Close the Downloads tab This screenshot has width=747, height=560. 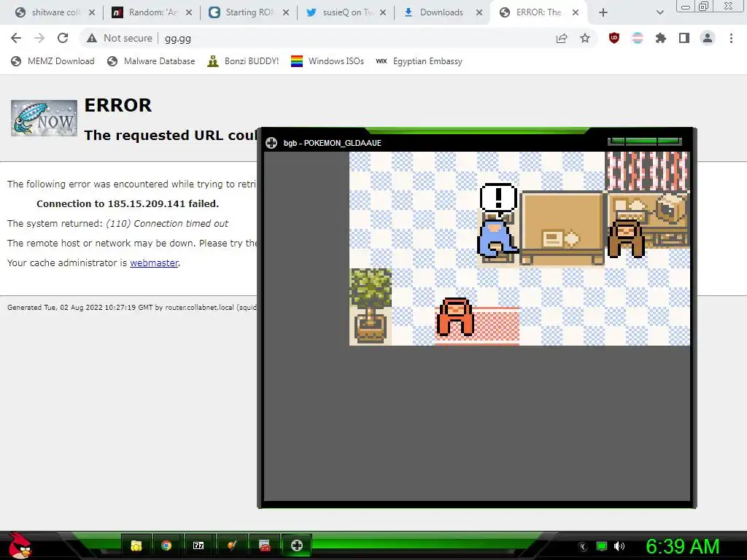[x=480, y=12]
